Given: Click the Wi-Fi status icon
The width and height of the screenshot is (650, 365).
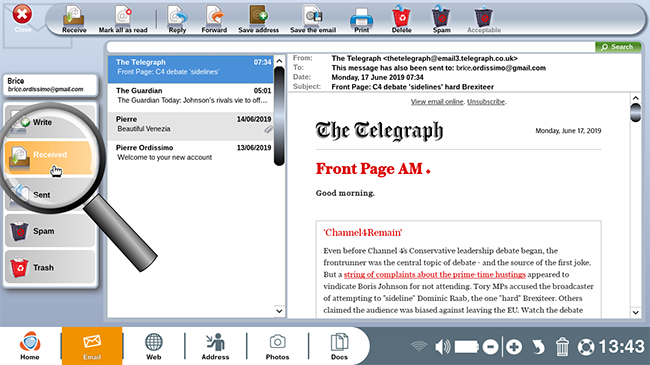Looking at the screenshot, I should 419,346.
